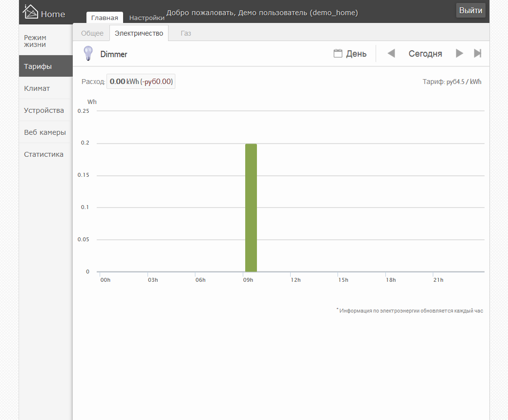Select the Электричество sub-tab
This screenshot has height=420, width=508.
coord(139,33)
